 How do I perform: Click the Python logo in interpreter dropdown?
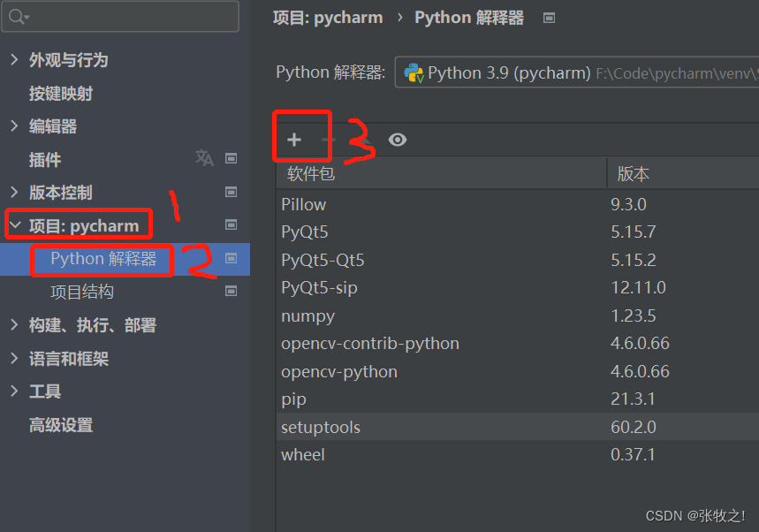[x=414, y=73]
